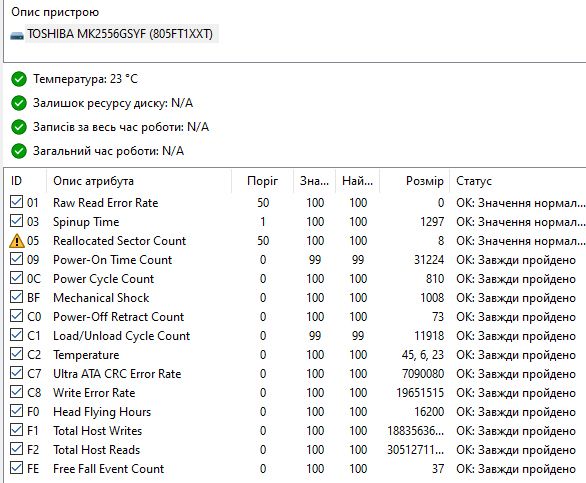Click the raw value 810
The image size is (586, 483).
[x=435, y=279]
